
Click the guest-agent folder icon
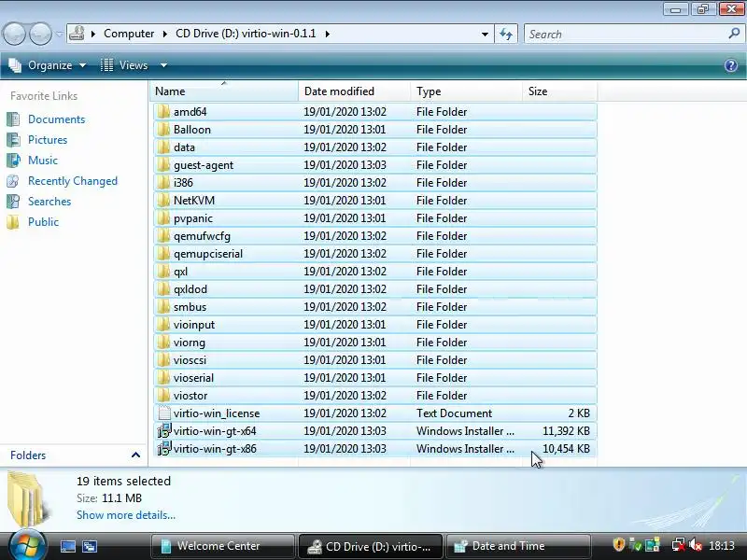pos(163,165)
